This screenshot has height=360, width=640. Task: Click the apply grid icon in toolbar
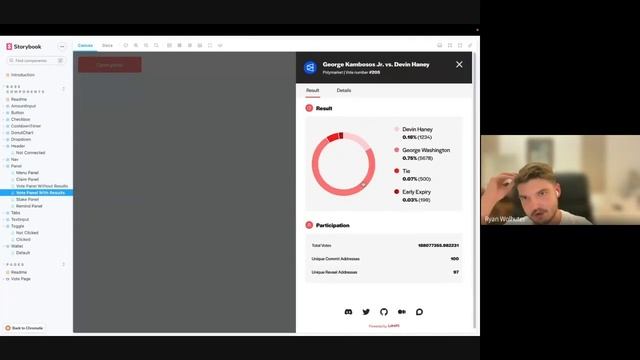pyautogui.click(x=180, y=45)
